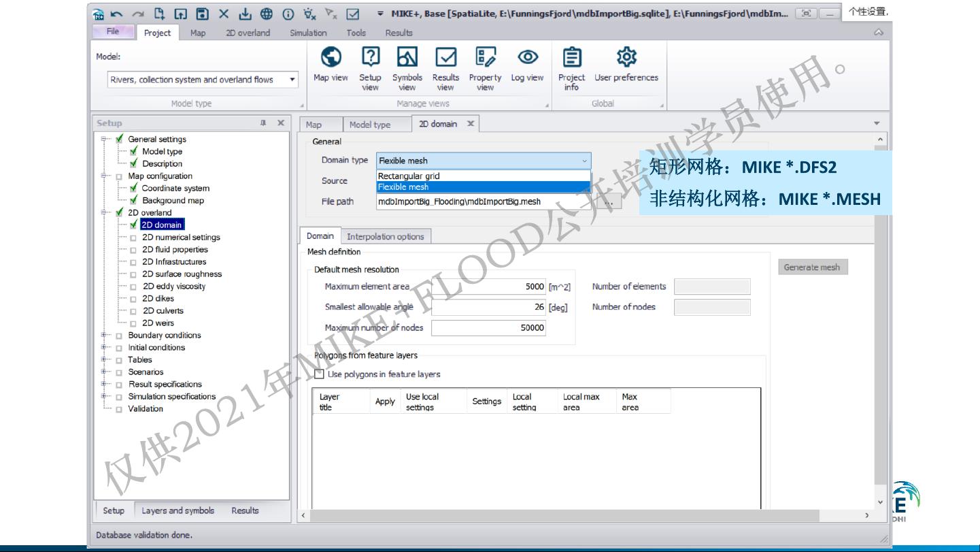Toggle checkbox for 2D dikes
This screenshot has width=980, height=552.
point(133,299)
